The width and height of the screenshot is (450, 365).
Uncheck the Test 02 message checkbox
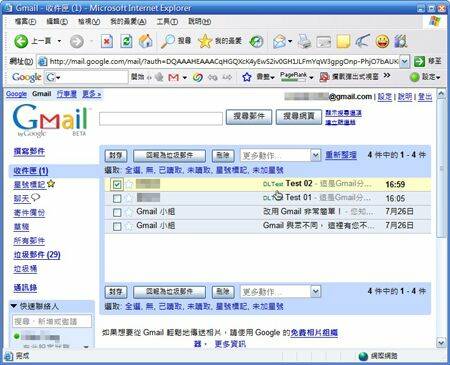click(x=117, y=184)
